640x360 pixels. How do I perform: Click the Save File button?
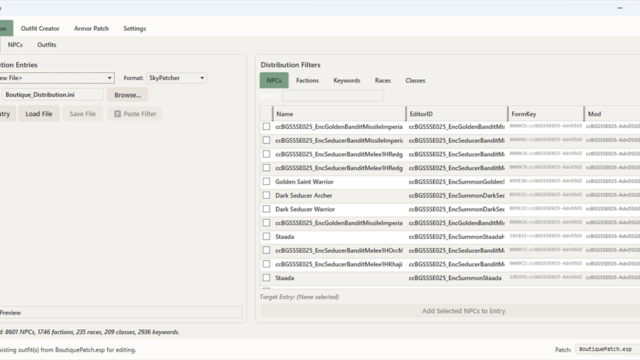(x=82, y=114)
